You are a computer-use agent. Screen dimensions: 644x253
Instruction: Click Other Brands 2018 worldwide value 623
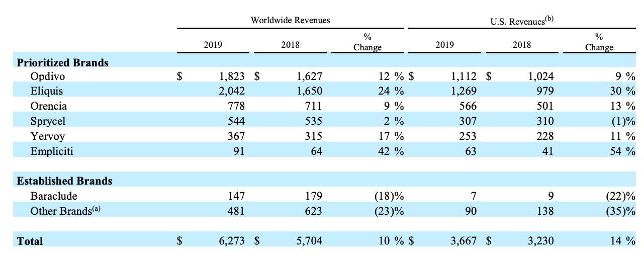coord(313,210)
